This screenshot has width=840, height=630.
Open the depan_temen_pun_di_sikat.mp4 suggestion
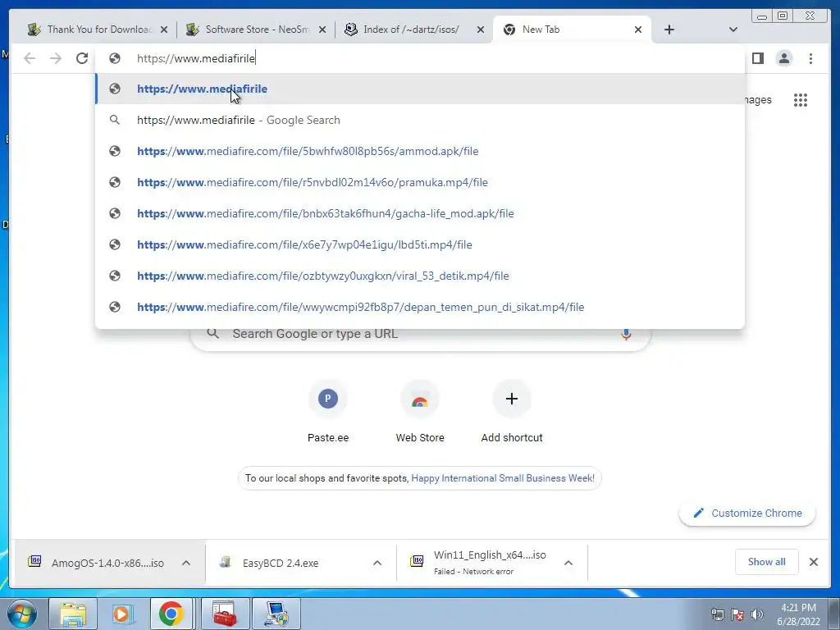pos(420,307)
